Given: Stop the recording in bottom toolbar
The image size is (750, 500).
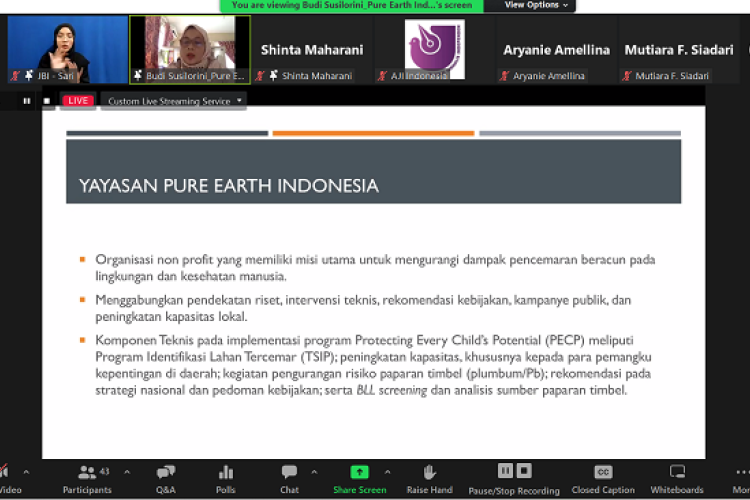Looking at the screenshot, I should (524, 471).
